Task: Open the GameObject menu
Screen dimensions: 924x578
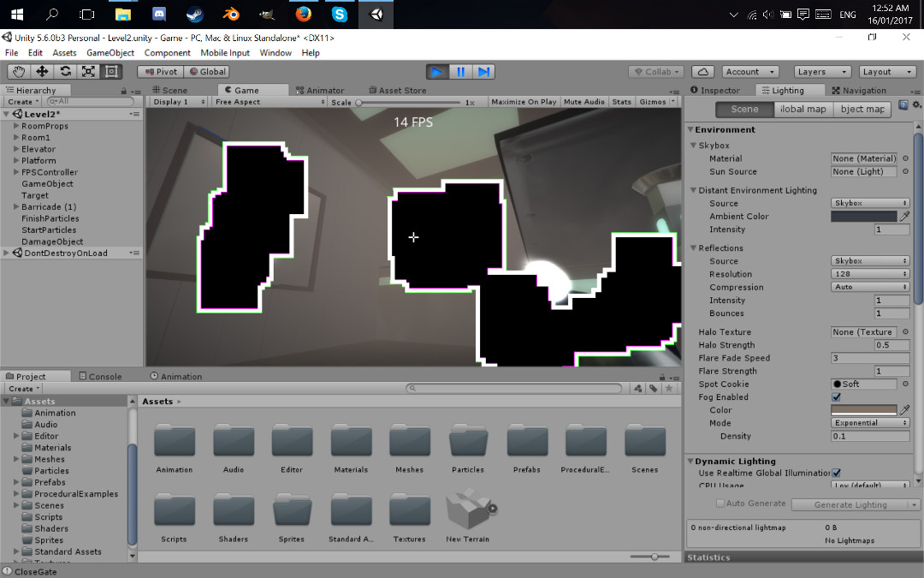Action: 110,53
